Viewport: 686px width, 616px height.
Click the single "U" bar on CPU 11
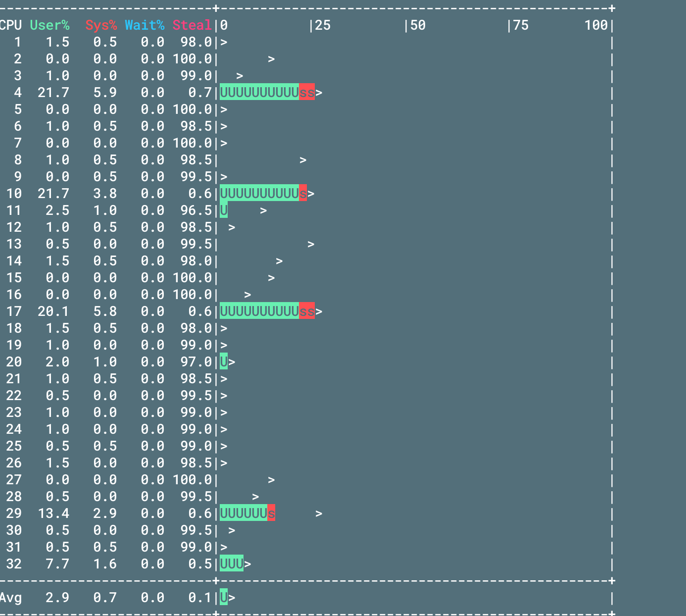tap(224, 210)
